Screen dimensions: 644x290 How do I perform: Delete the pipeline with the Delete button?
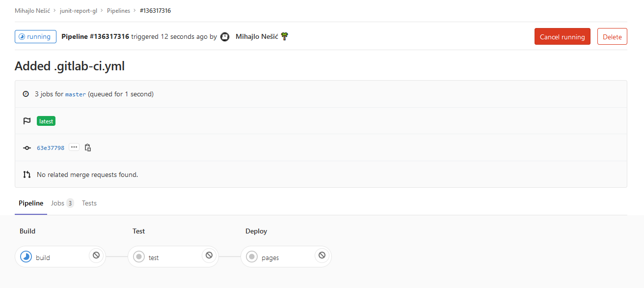612,36
